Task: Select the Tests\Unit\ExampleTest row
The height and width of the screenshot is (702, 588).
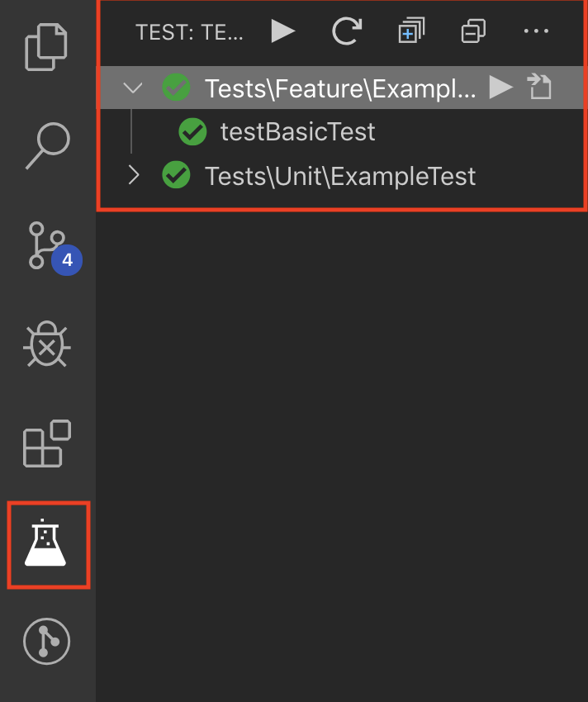Action: (340, 175)
